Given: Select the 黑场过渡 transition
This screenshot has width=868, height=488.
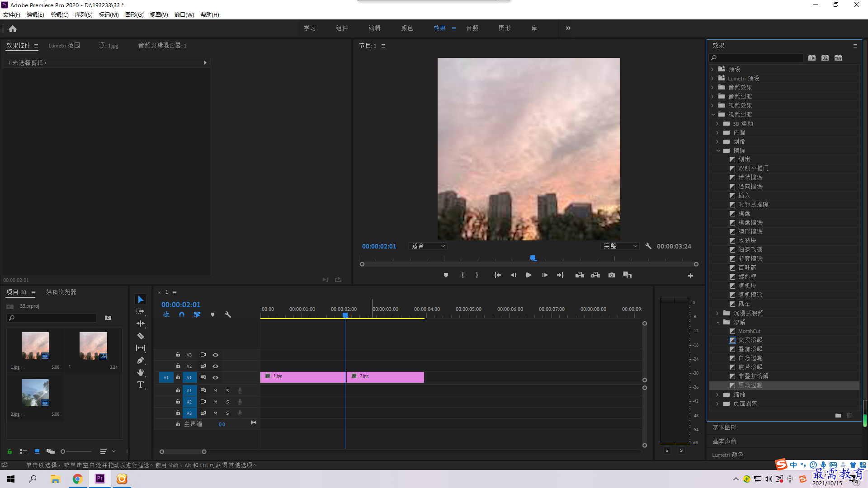Looking at the screenshot, I should (750, 385).
